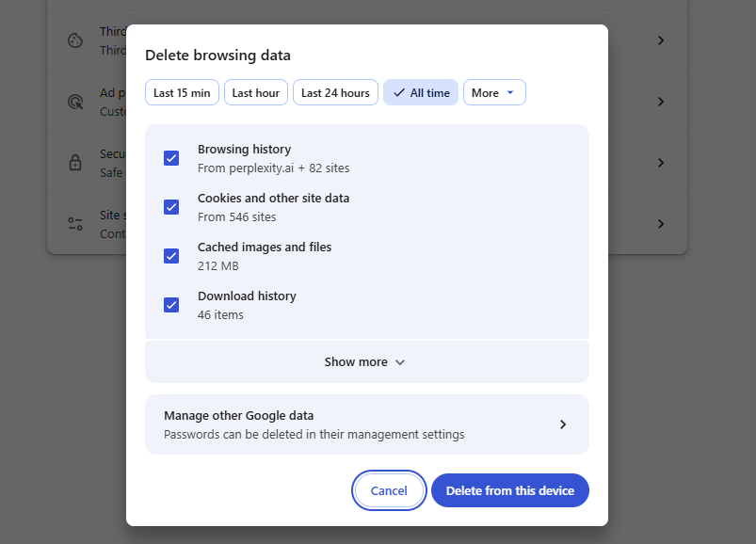Click the 'From 546 sites' text
This screenshot has height=544, width=756.
[236, 217]
